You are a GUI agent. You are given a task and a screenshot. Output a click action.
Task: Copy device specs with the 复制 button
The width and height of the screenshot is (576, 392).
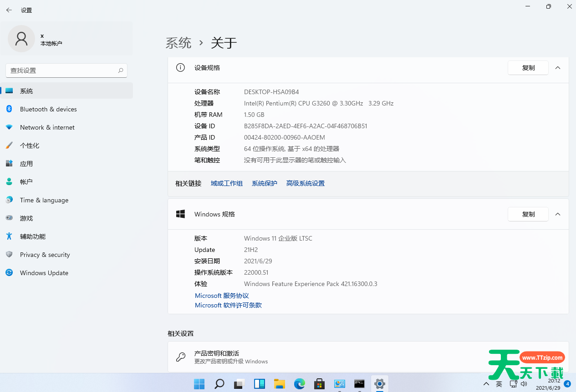point(528,67)
